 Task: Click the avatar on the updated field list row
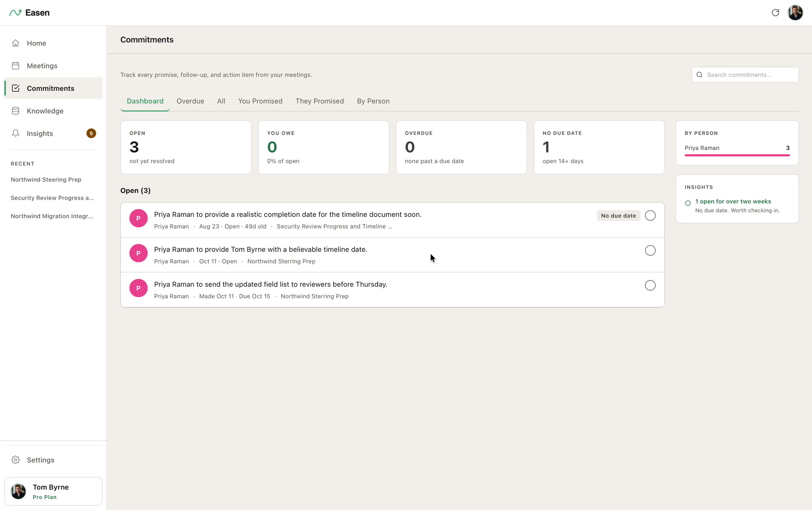tap(138, 288)
